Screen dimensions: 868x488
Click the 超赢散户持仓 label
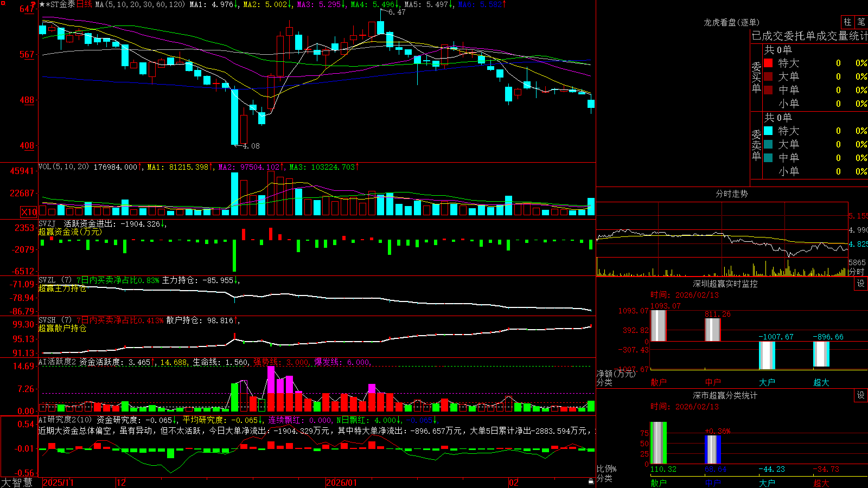62,329
